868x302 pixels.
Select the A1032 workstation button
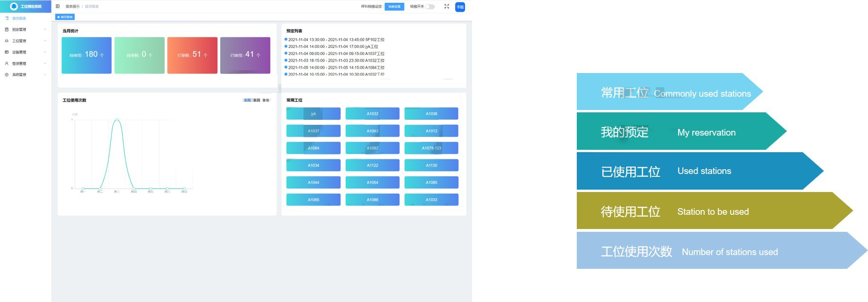tap(372, 114)
